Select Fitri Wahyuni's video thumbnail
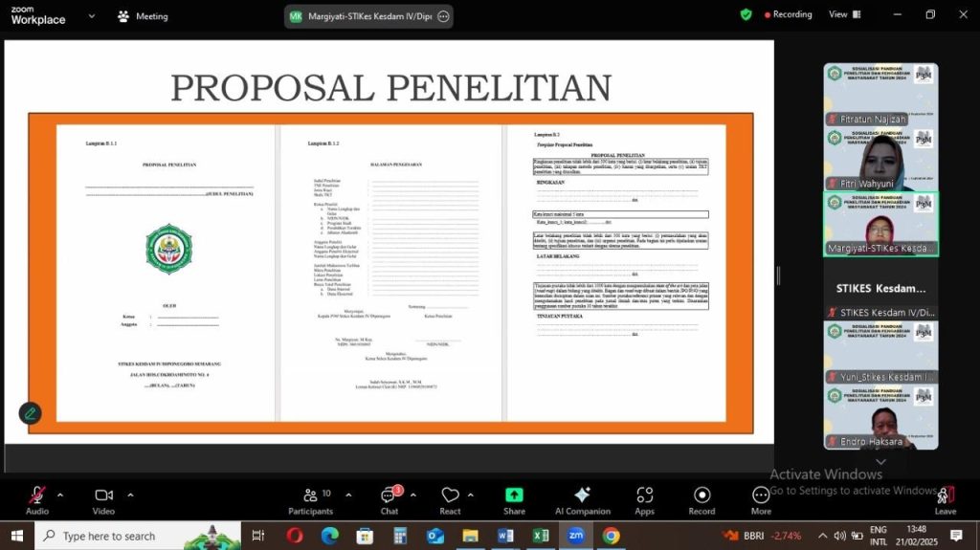 tap(880, 160)
